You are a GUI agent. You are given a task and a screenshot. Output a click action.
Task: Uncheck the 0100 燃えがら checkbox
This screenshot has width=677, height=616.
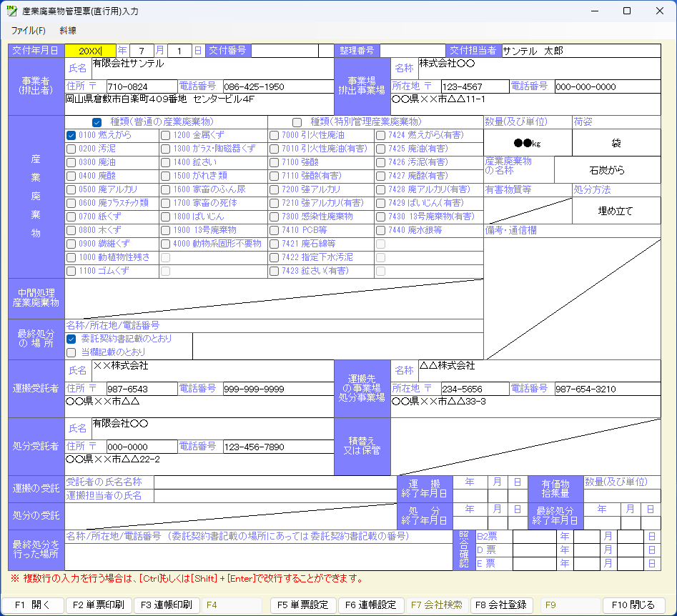(71, 135)
